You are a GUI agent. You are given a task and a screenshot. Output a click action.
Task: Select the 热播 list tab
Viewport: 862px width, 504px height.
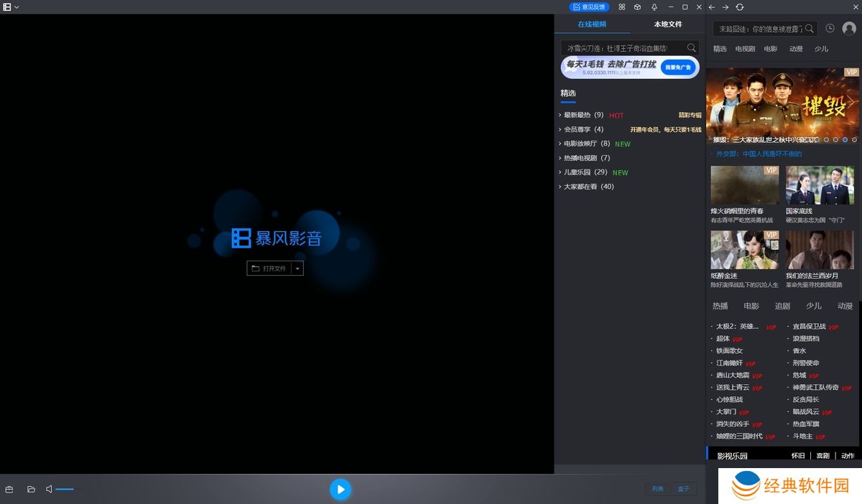pos(720,306)
